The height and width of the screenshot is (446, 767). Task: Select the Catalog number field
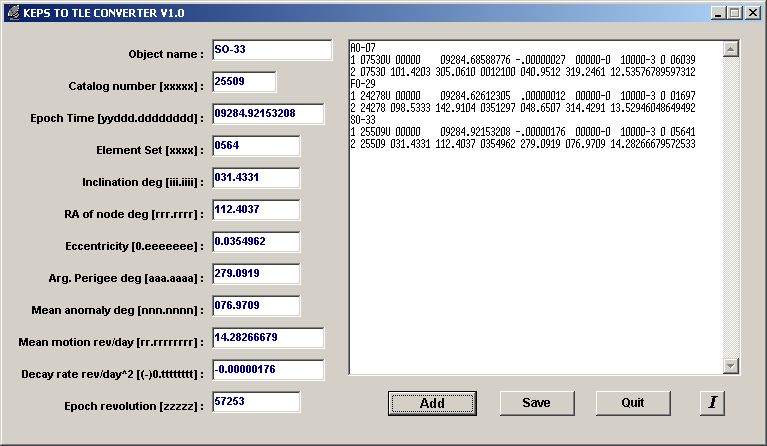(x=244, y=82)
